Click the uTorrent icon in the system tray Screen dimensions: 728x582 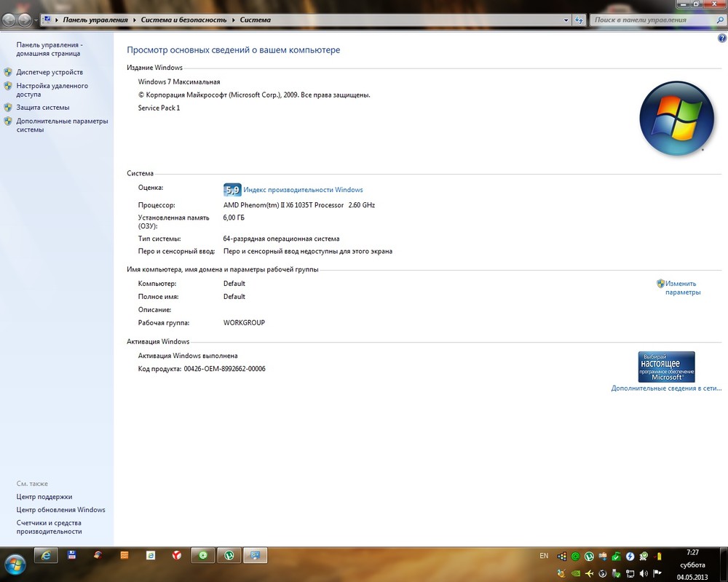pyautogui.click(x=589, y=556)
